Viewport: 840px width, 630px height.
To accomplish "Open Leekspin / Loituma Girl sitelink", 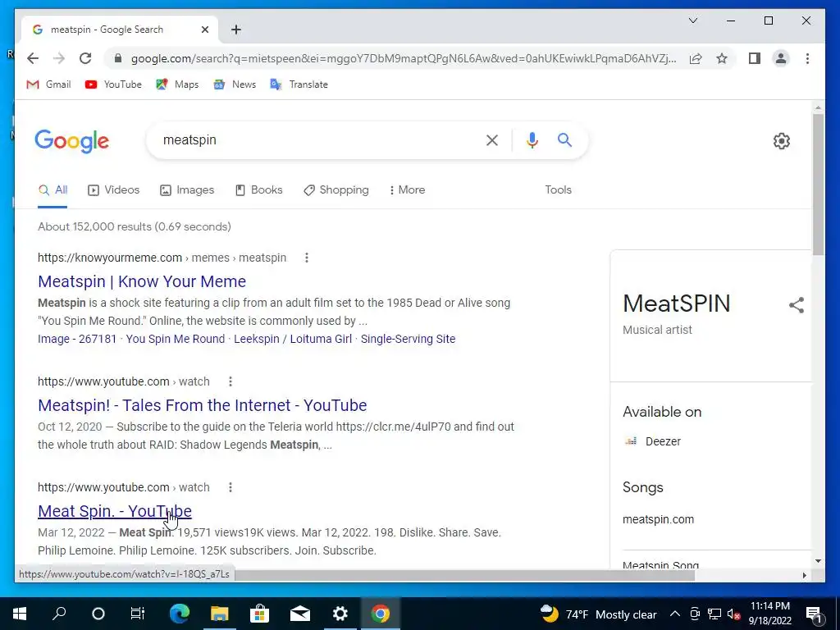I will click(293, 339).
